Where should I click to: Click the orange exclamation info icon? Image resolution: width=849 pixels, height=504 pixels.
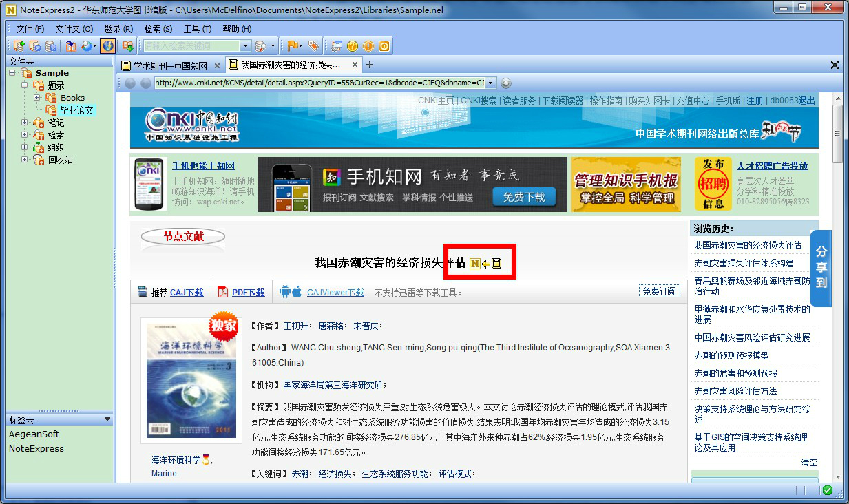(368, 46)
